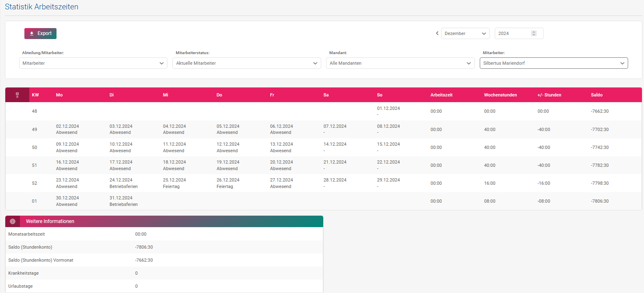Click the download icon in Export button
Image resolution: width=644 pixels, height=293 pixels.
tap(32, 33)
